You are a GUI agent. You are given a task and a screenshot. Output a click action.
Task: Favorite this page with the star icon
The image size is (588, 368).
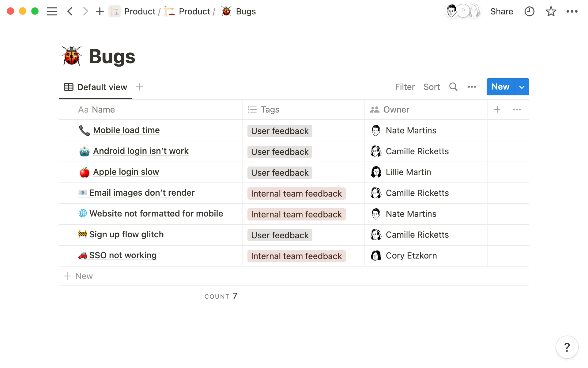tap(551, 12)
